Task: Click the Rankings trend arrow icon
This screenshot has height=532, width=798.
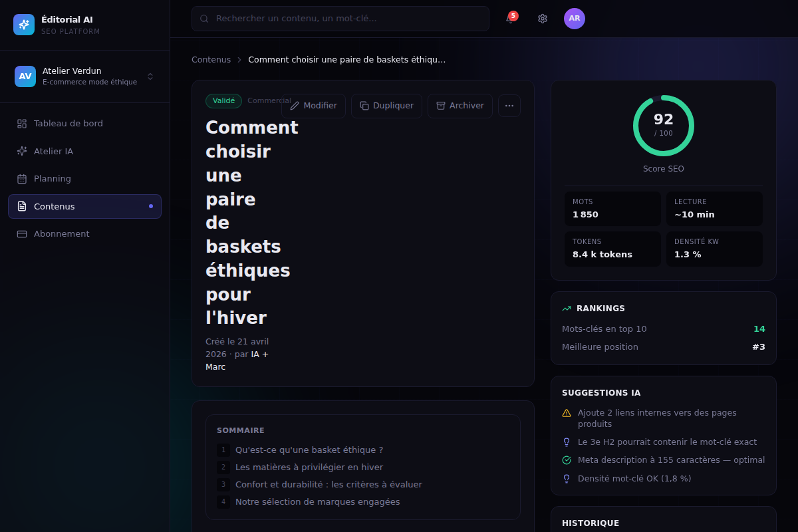Action: click(x=567, y=309)
